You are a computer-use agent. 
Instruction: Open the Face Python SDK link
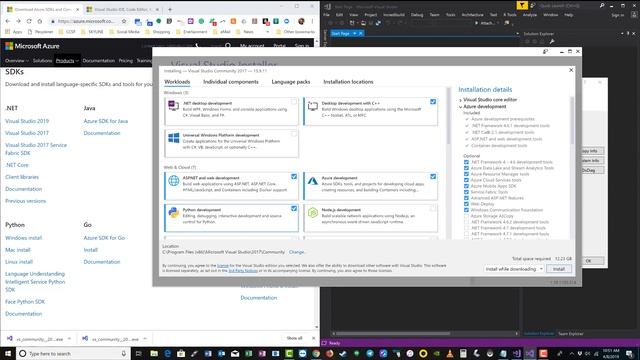[25, 302]
